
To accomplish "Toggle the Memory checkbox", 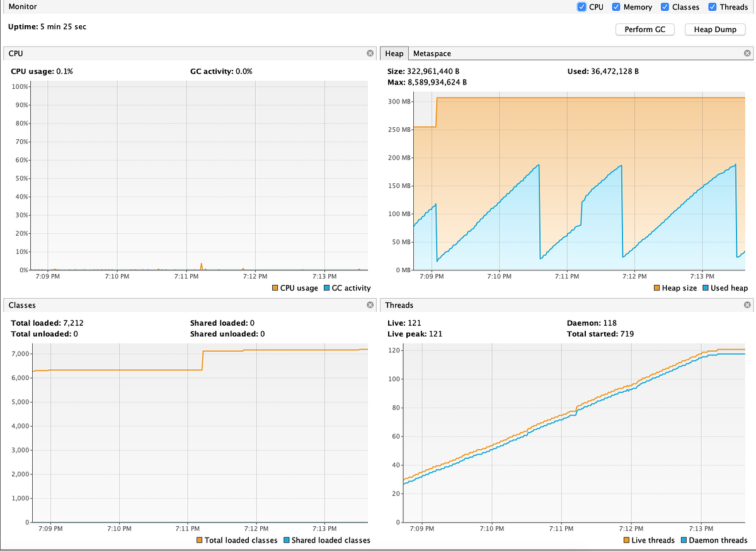I will click(x=616, y=7).
